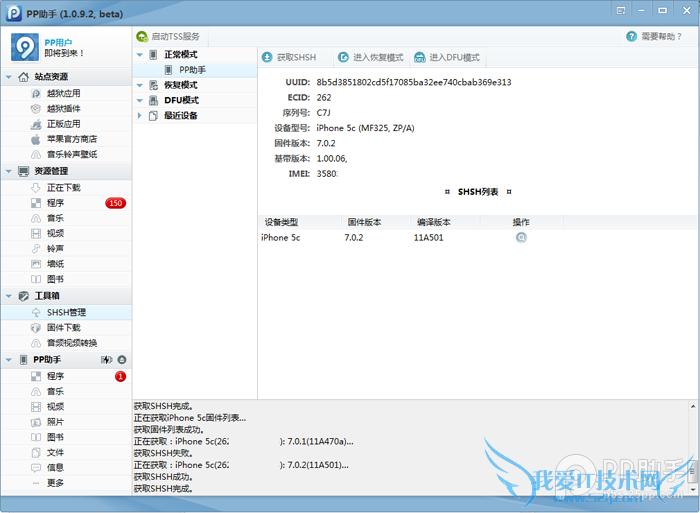Collapse the 正常模式 tree node
700x513 pixels.
pyautogui.click(x=139, y=54)
